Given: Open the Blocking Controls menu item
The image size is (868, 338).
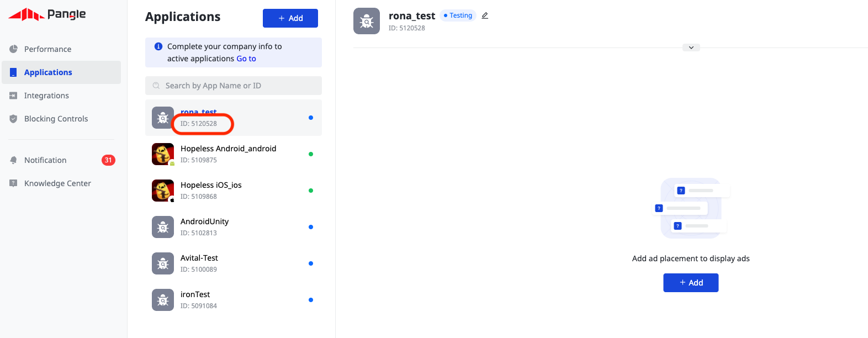Looking at the screenshot, I should coord(61,119).
